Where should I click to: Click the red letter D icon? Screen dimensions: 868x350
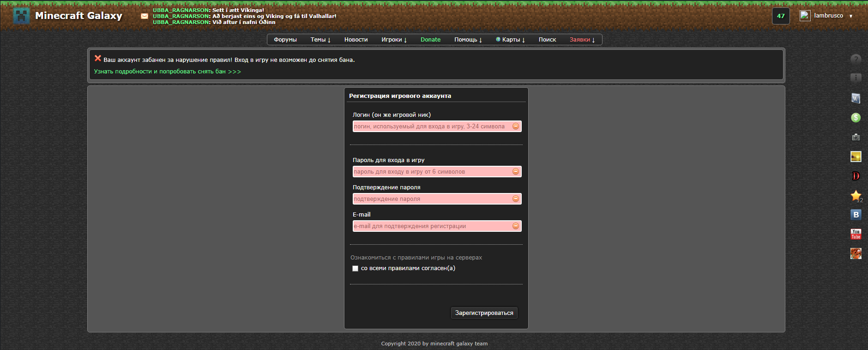pyautogui.click(x=856, y=176)
